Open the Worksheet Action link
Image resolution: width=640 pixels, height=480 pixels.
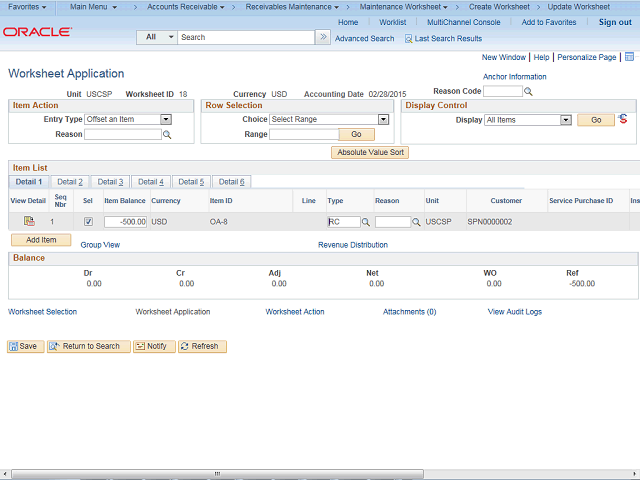click(295, 312)
